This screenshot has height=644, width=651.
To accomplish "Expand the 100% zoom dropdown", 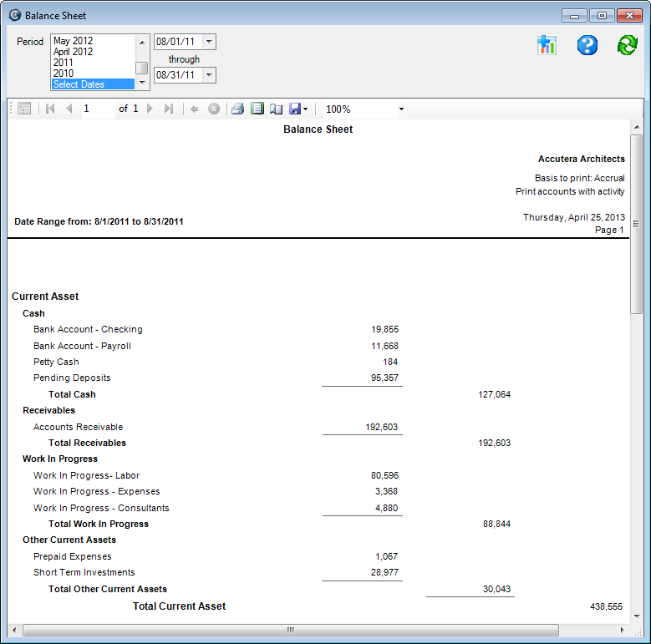I will coord(401,109).
